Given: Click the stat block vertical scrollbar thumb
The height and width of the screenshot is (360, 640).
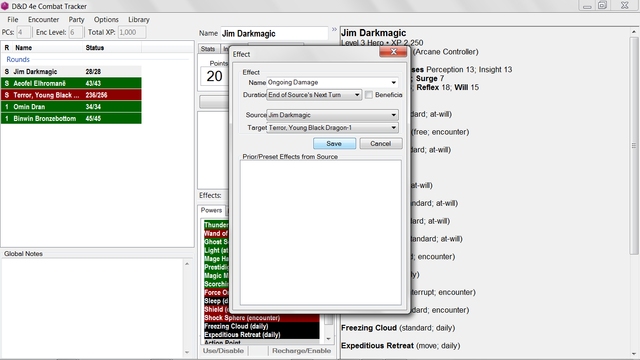Looking at the screenshot, I should pyautogui.click(x=633, y=146).
